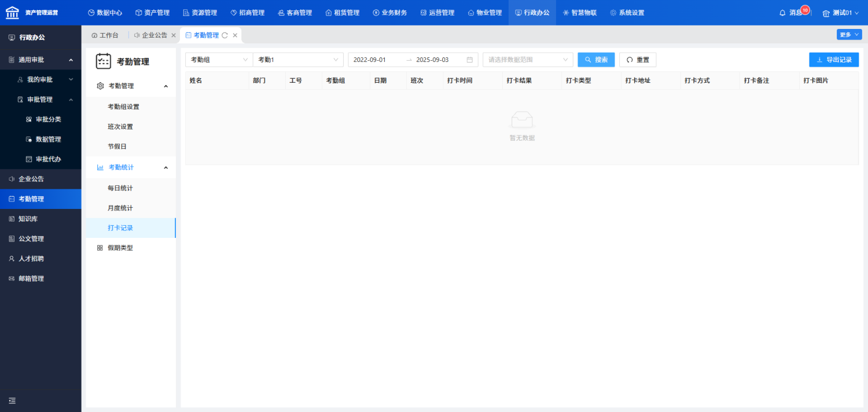
Task: Click the 导出记录 button
Action: [834, 60]
